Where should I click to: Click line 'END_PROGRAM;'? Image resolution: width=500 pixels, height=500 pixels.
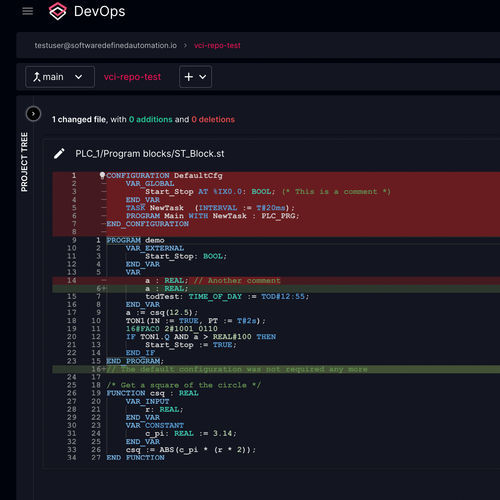pos(135,361)
